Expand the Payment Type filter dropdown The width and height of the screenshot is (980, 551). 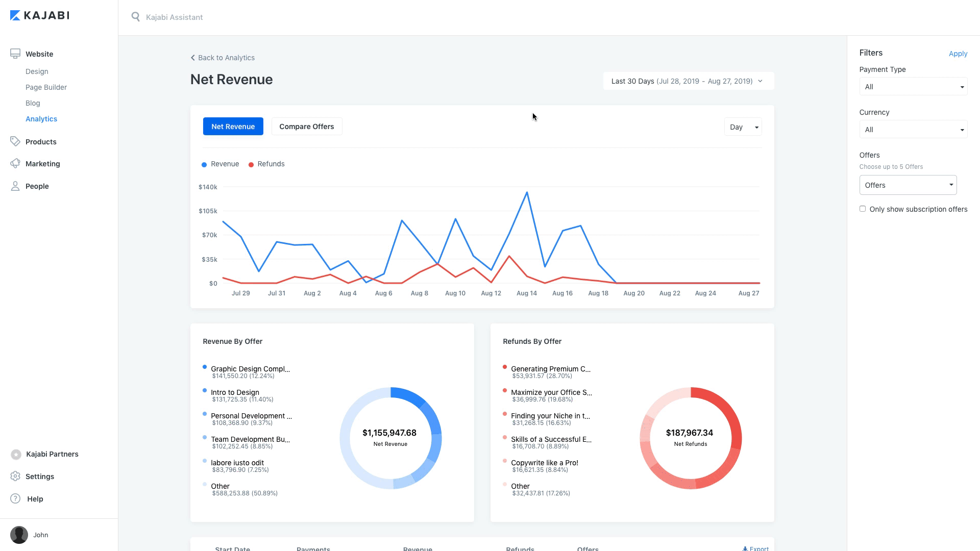pos(913,87)
